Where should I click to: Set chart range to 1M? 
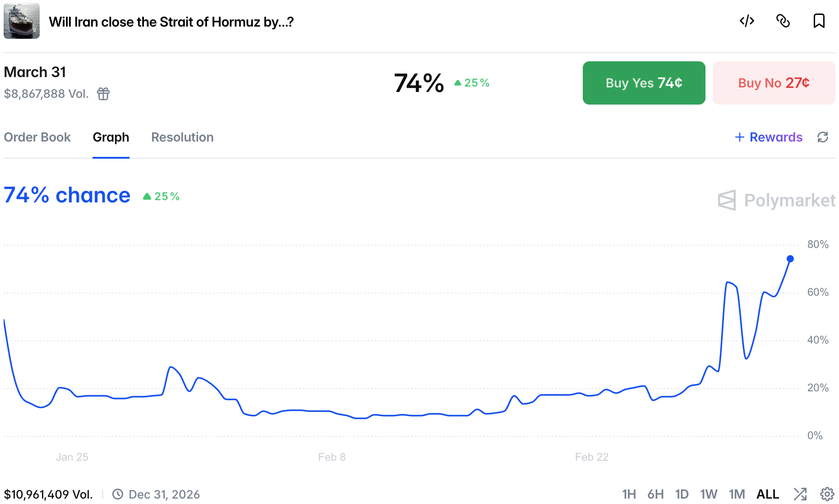[x=737, y=494]
